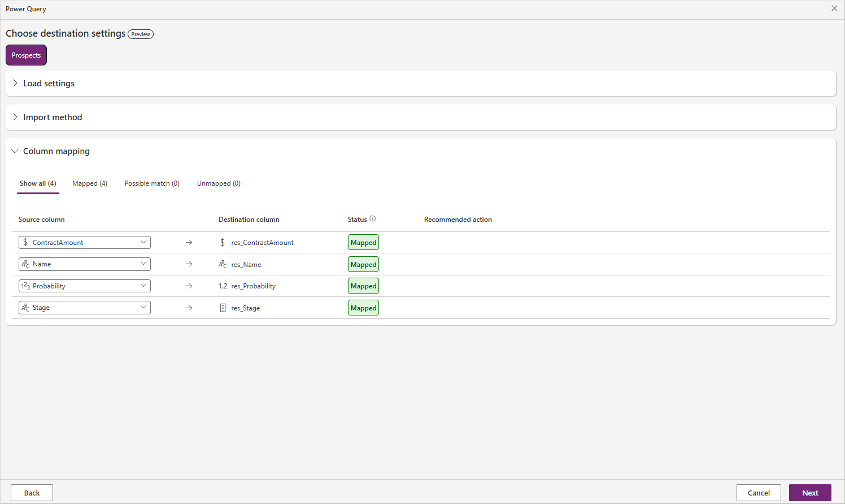
Task: Switch to the Unmapped (0) tab
Action: point(219,183)
